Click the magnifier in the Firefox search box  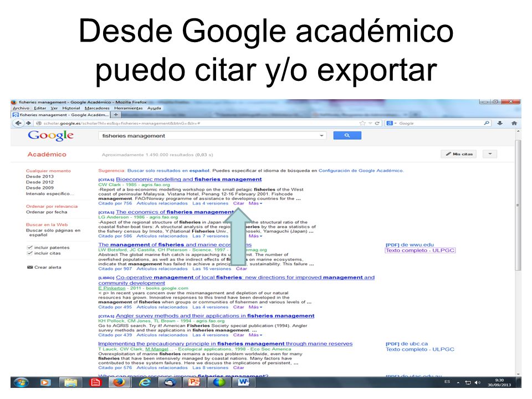pyautogui.click(x=487, y=123)
